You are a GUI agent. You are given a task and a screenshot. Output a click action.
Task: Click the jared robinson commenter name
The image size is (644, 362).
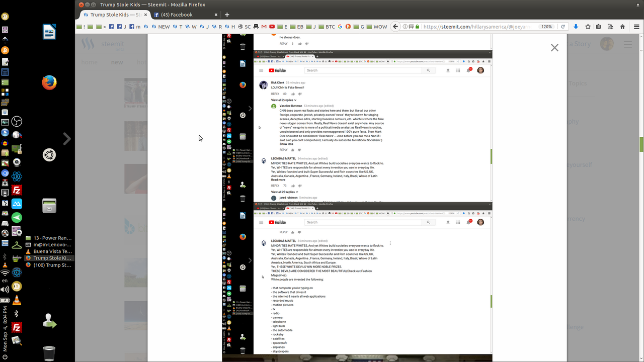tap(288, 198)
